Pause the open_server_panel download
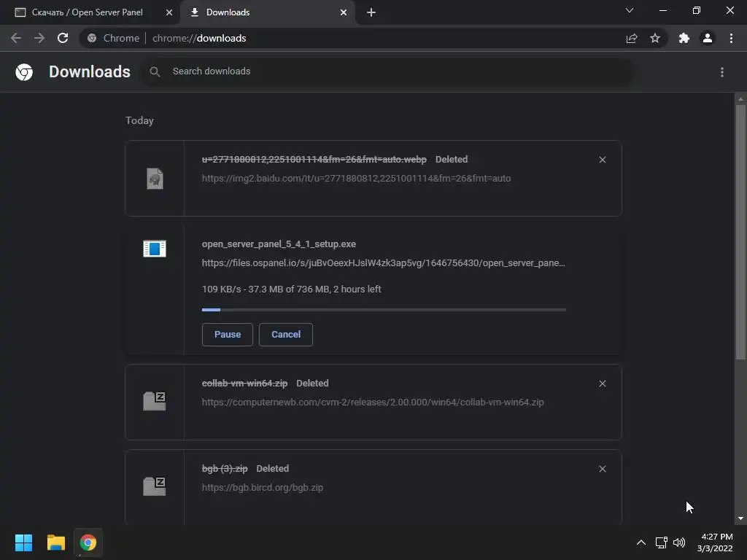747x560 pixels. (228, 334)
